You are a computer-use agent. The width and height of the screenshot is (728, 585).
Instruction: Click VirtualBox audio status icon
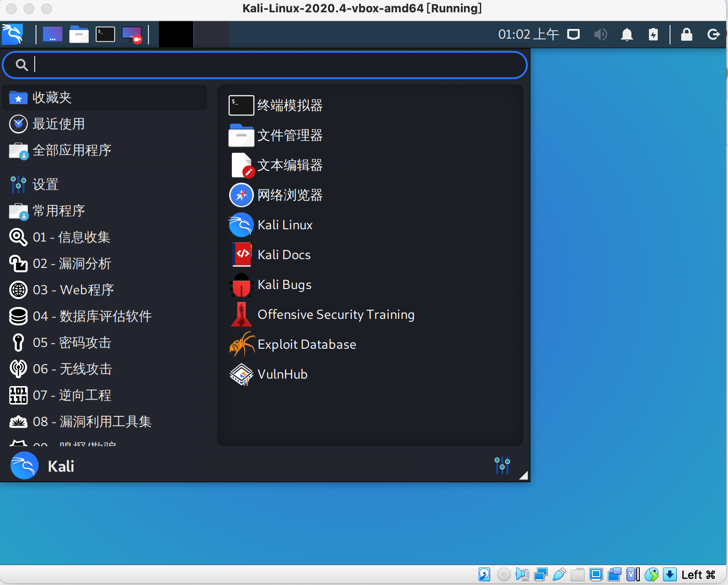coord(522,574)
